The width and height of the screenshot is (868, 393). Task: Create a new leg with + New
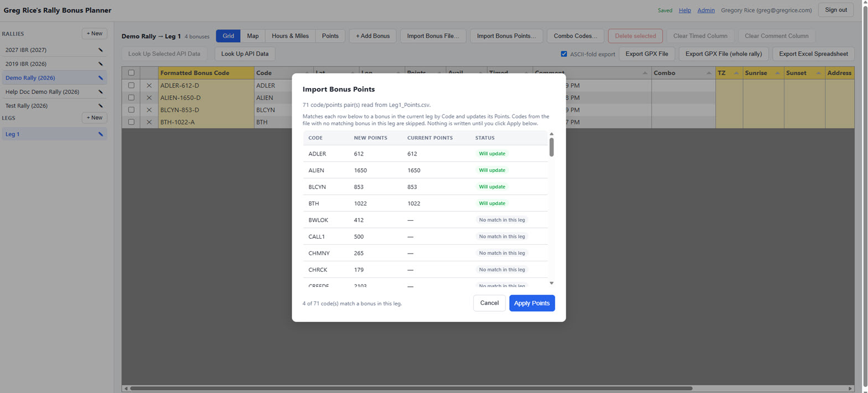coord(95,118)
